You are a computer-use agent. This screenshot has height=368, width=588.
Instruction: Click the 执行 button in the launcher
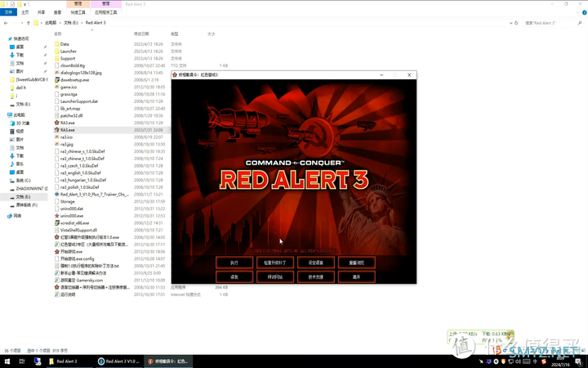[x=234, y=263]
